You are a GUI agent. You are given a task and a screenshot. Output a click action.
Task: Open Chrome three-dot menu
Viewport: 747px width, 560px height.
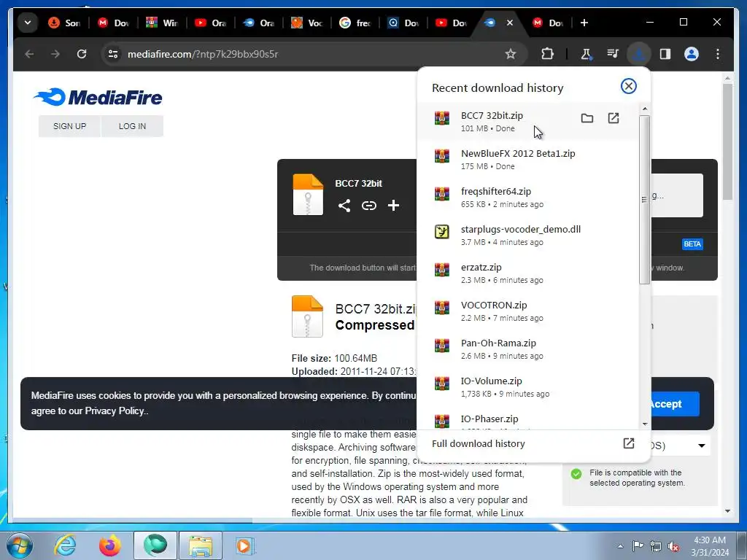point(718,54)
